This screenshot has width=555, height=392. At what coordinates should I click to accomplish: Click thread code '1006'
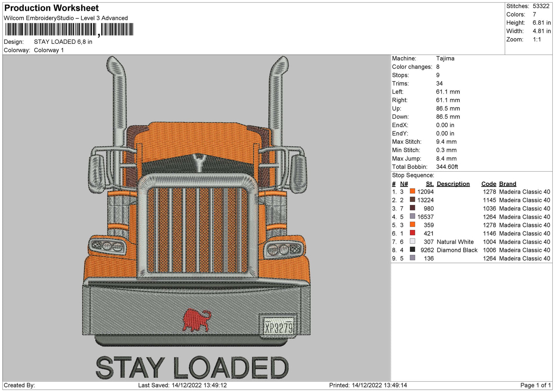[490, 250]
